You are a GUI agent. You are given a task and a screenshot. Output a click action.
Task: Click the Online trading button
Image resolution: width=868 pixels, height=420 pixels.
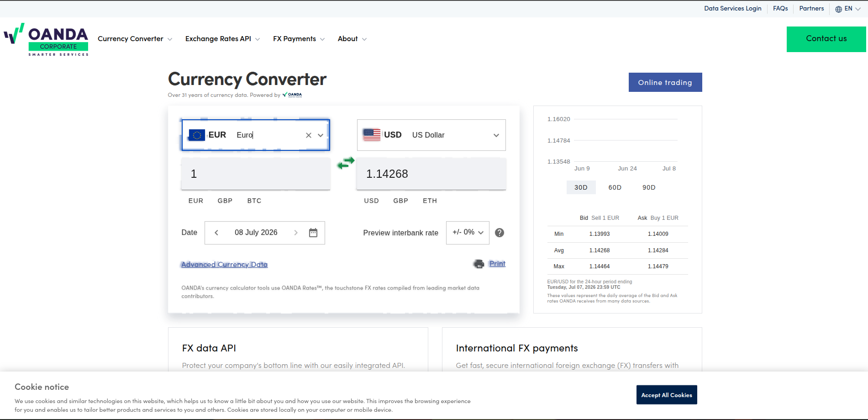(665, 82)
